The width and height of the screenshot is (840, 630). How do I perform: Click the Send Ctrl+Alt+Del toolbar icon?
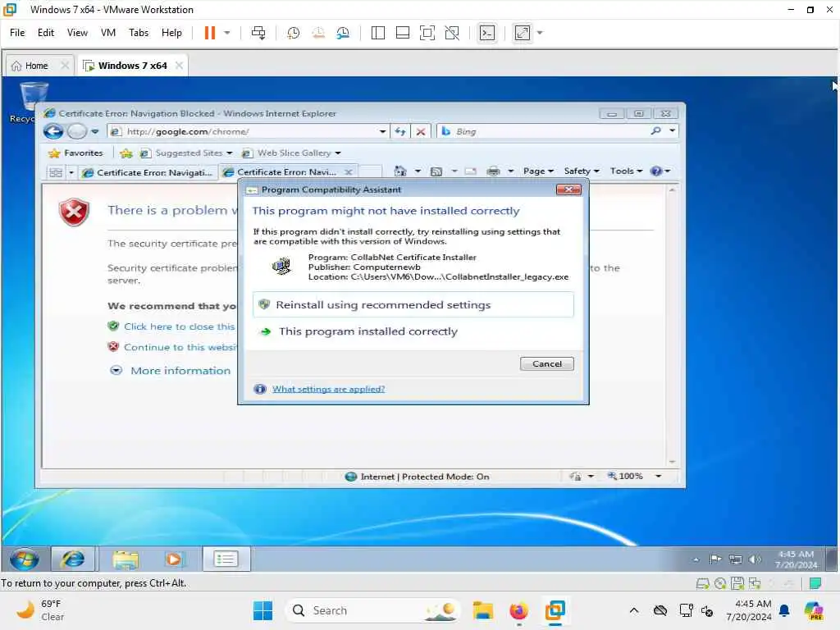[x=258, y=33]
